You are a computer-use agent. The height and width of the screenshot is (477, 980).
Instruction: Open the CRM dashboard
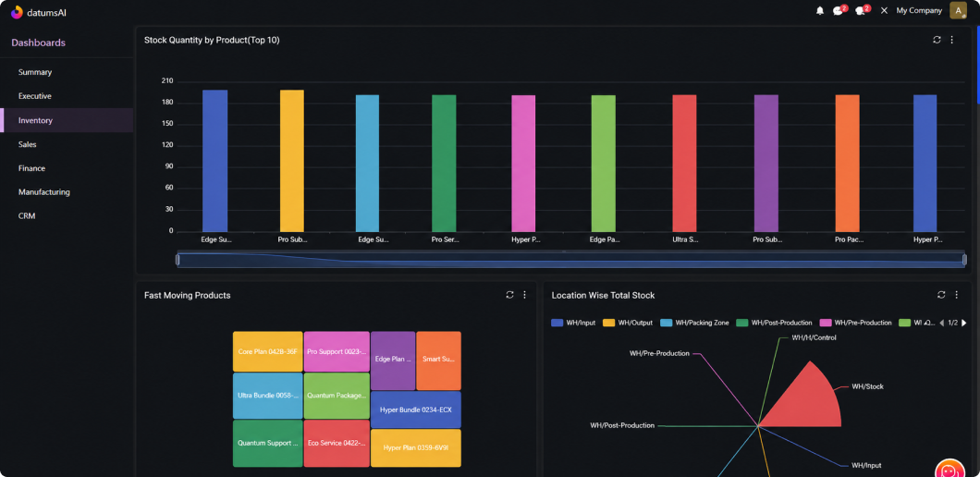click(67, 215)
